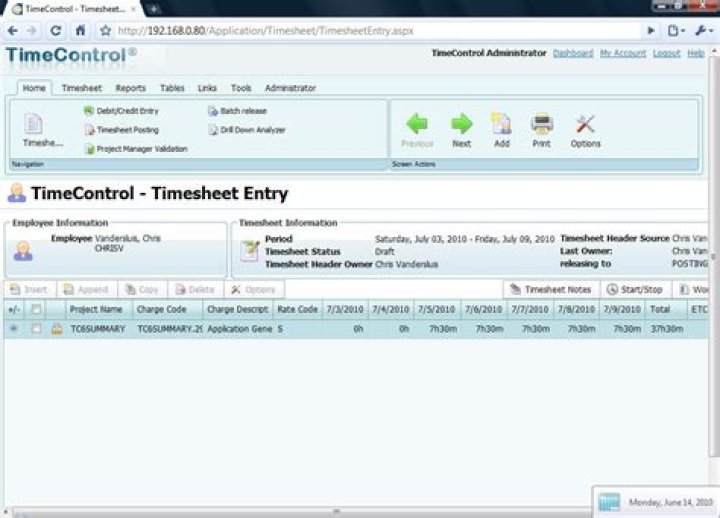
Task: Open Project Manager Validation
Action: [x=136, y=149]
